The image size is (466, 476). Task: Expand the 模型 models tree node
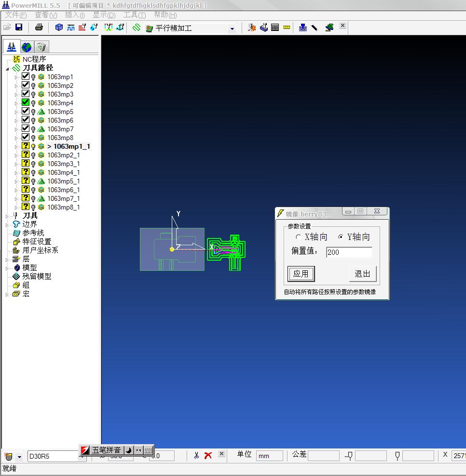pyautogui.click(x=7, y=268)
